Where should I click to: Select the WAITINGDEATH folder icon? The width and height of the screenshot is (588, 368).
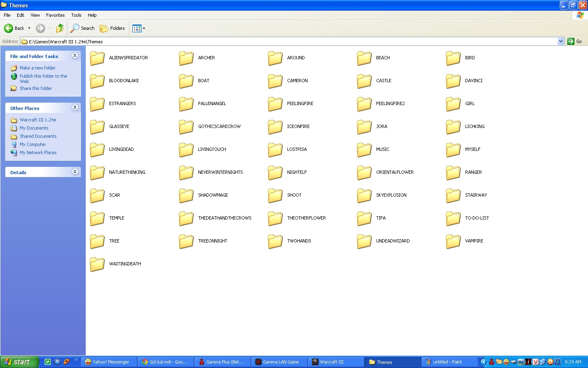(x=97, y=264)
